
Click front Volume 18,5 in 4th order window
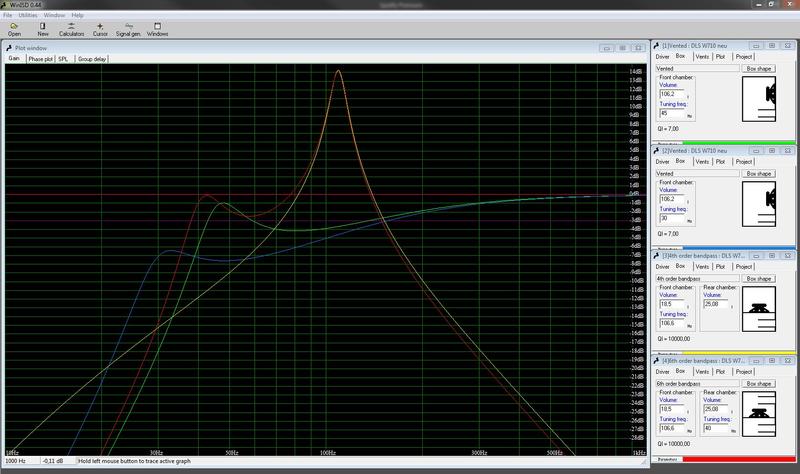pyautogui.click(x=672, y=304)
